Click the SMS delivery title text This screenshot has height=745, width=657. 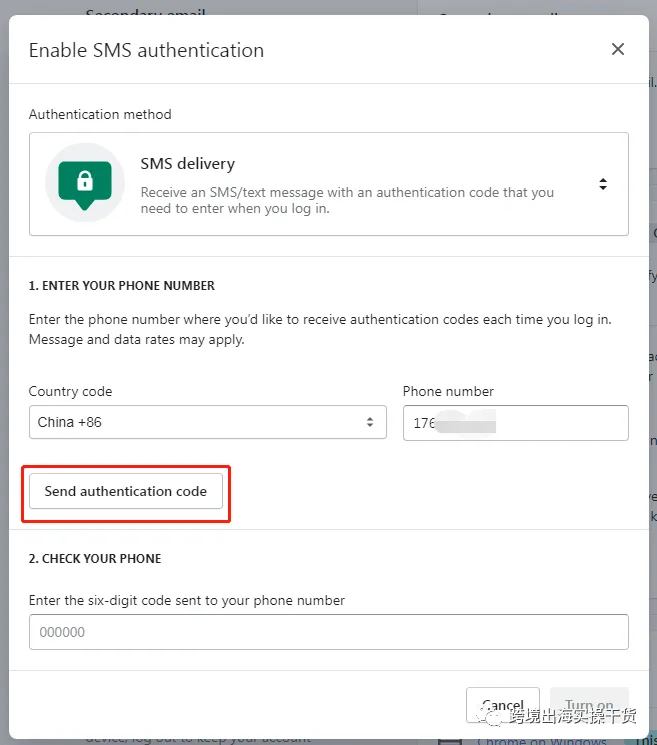pyautogui.click(x=188, y=163)
